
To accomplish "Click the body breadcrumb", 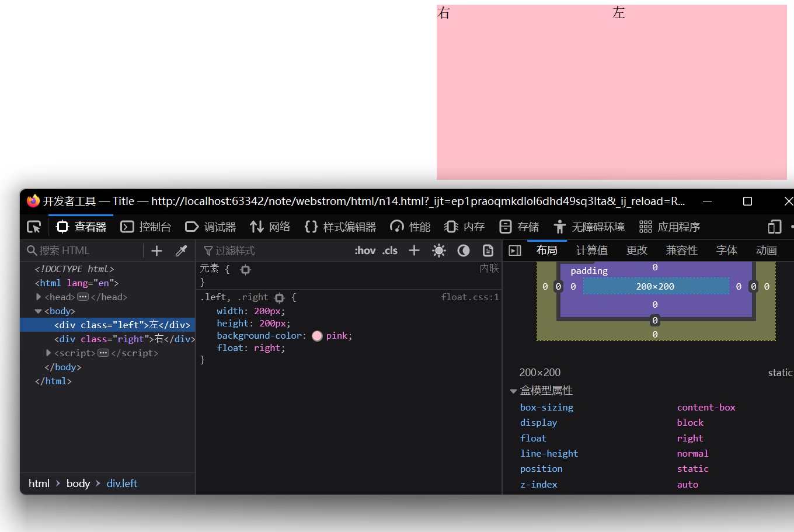I will pyautogui.click(x=78, y=484).
